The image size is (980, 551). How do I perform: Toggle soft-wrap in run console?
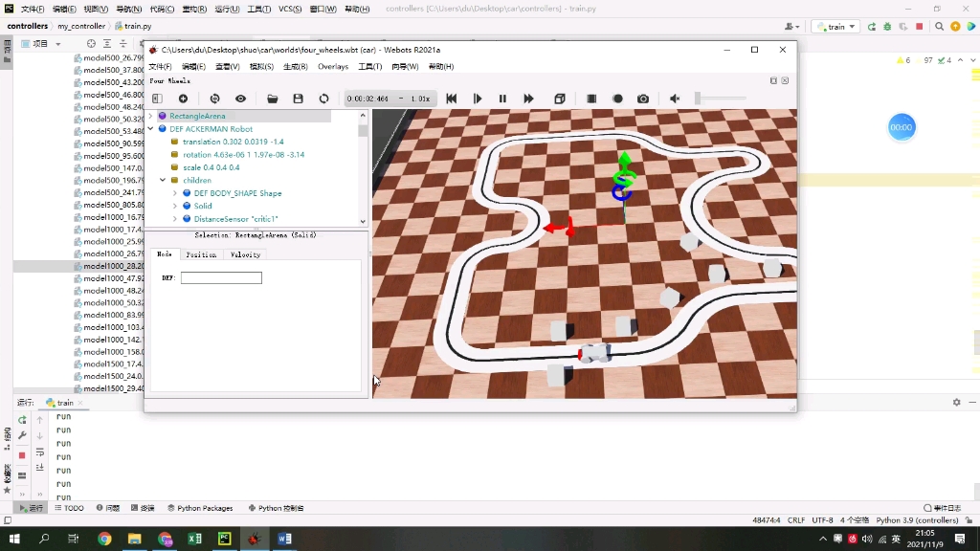click(x=40, y=452)
